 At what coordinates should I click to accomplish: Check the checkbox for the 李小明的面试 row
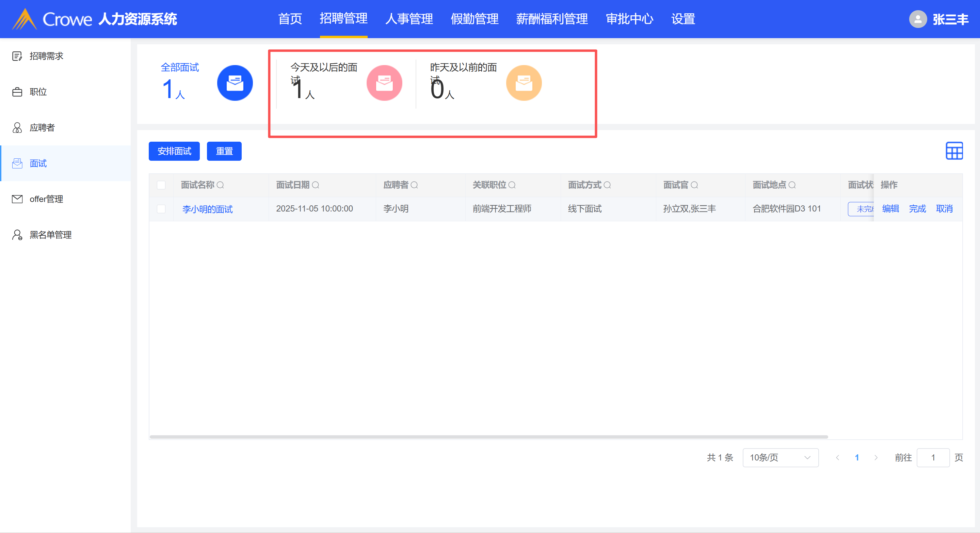[161, 209]
